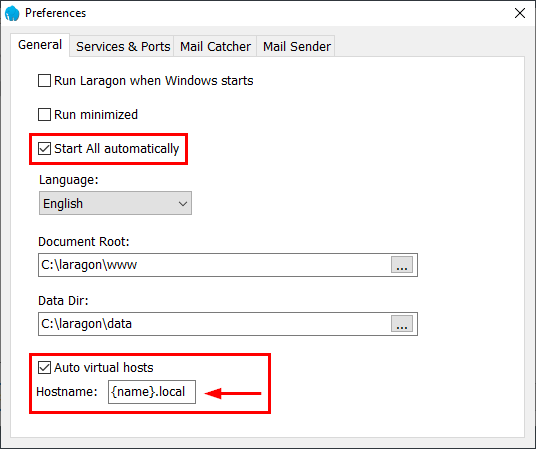Click the Language: label
Image resolution: width=536 pixels, height=449 pixels.
pyautogui.click(x=69, y=180)
